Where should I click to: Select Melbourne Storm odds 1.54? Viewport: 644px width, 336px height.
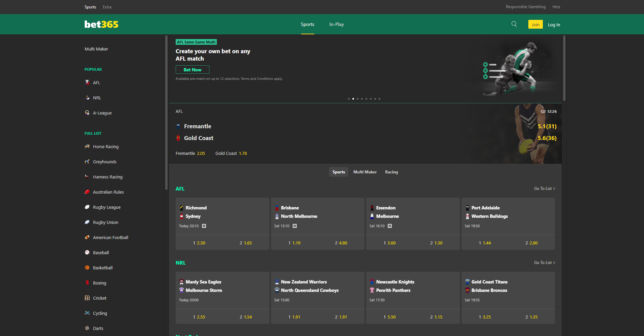tap(246, 317)
